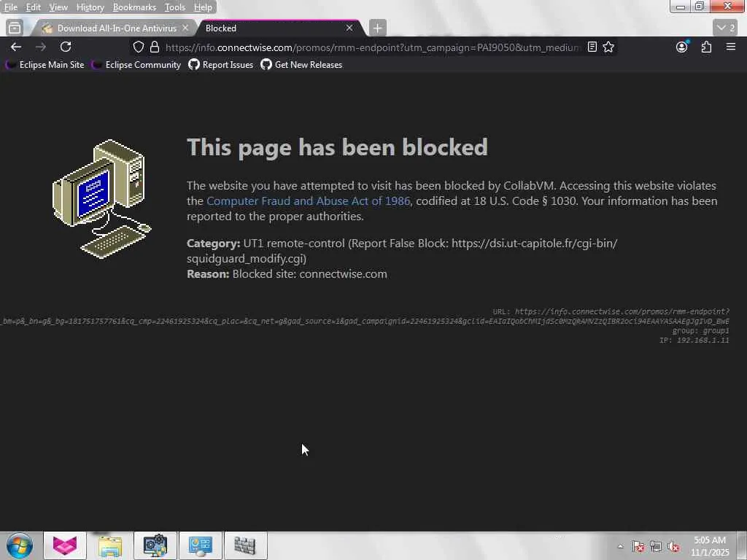
Task: Click the address bar URL field
Action: (x=371, y=47)
